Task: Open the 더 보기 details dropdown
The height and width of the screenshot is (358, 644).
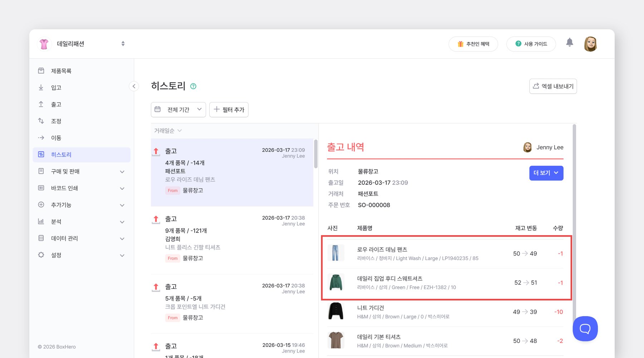Action: 546,173
